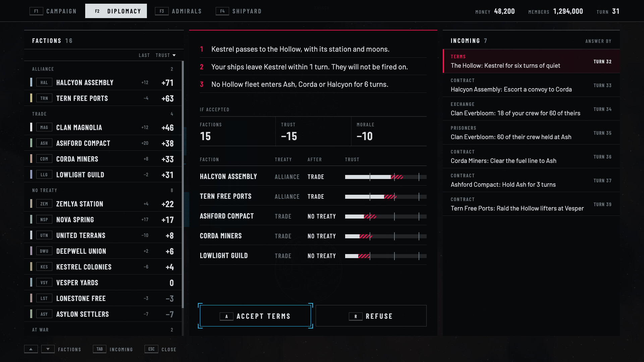This screenshot has width=644, height=362.
Task: Click the VSY faction tag icon
Action: click(x=44, y=283)
